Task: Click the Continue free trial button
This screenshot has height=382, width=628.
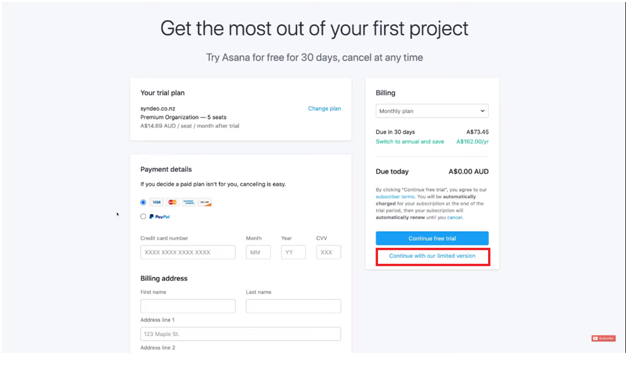Action: 432,238
